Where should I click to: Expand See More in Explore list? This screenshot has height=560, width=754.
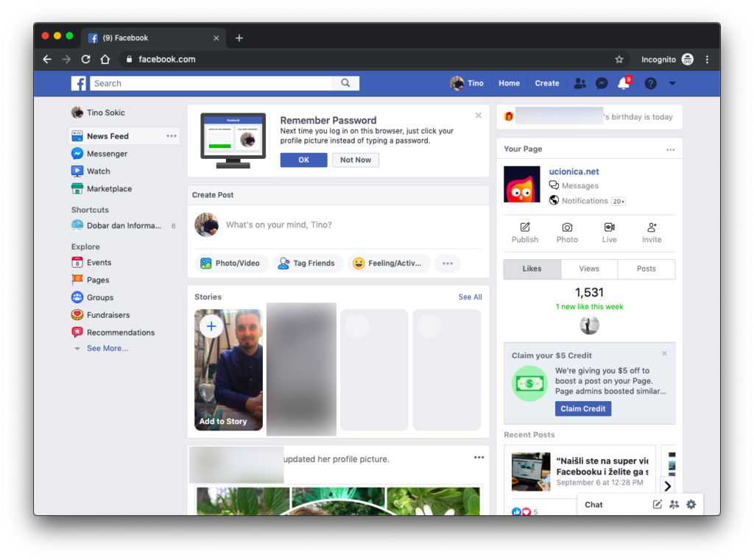[107, 349]
